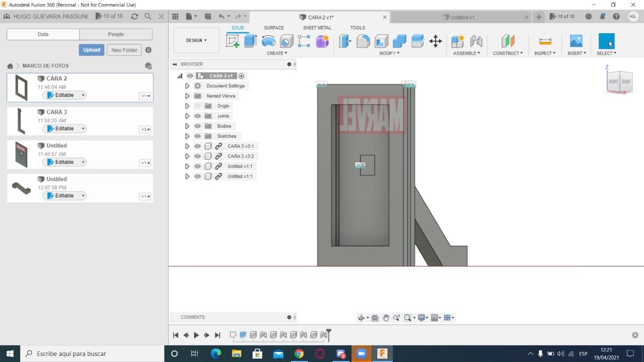The height and width of the screenshot is (362, 644).
Task: Expand the Origin node
Action: pos(187,106)
